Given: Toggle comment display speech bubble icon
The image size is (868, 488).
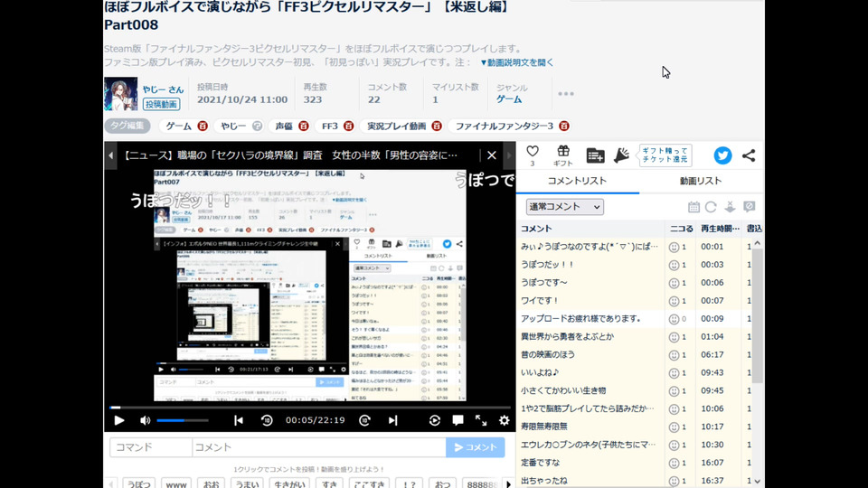Looking at the screenshot, I should pyautogui.click(x=458, y=420).
